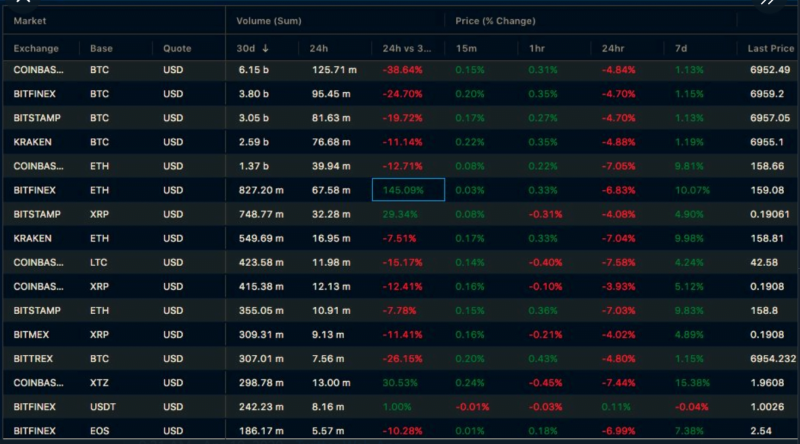Screen dimensions: 800x444
Task: Click the 1hr column header
Action: 537,48
